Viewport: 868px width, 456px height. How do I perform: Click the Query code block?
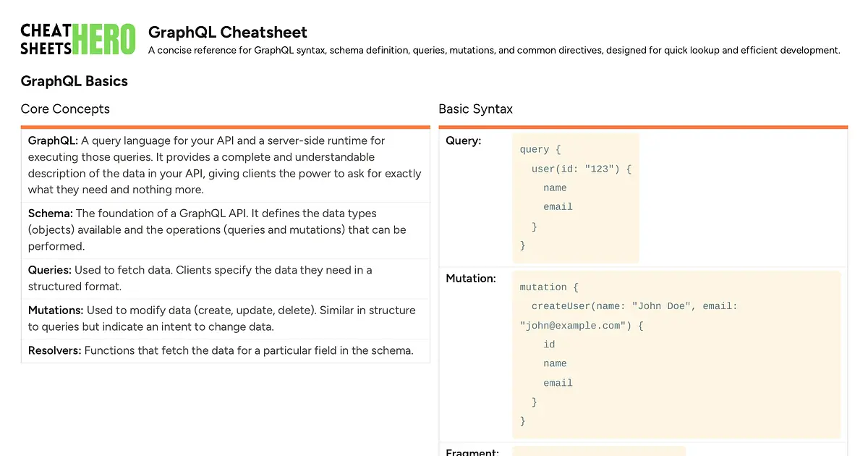[576, 197]
